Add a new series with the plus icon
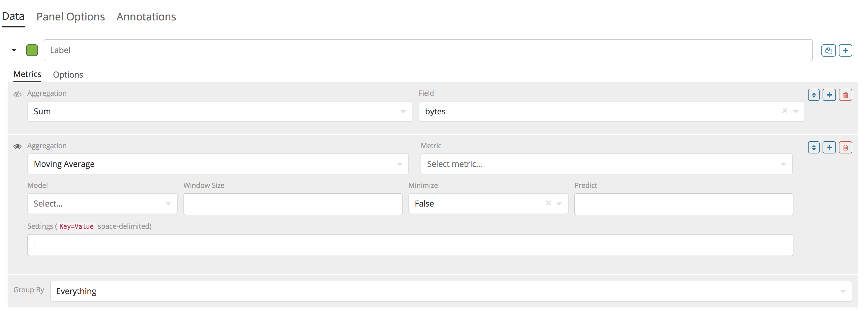868x332 pixels. point(846,50)
